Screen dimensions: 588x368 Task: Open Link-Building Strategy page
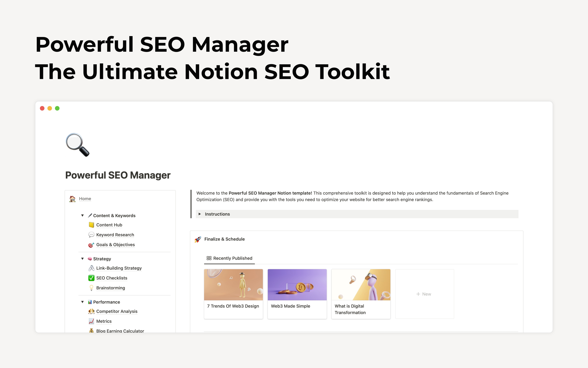pyautogui.click(x=119, y=268)
